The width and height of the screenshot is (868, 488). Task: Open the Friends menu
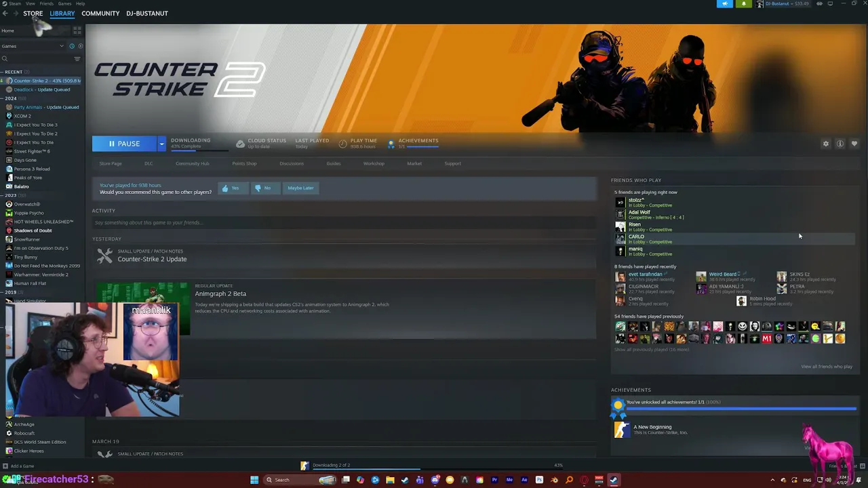tap(47, 3)
